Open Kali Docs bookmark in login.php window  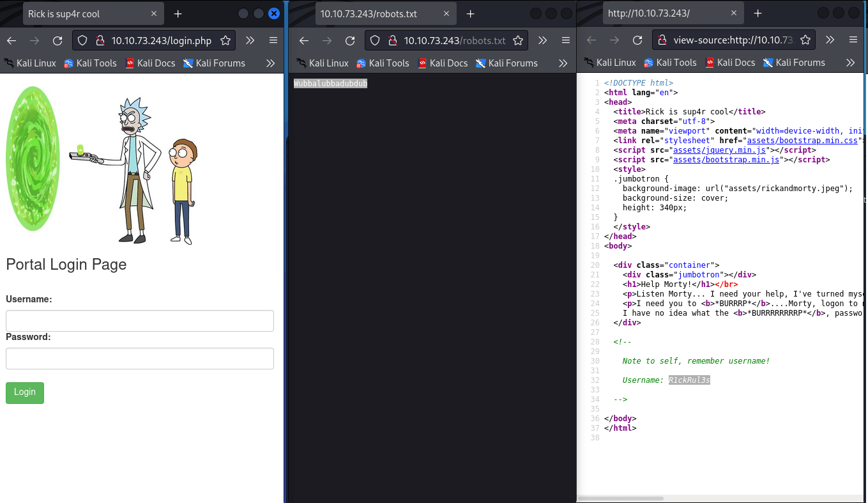150,63
